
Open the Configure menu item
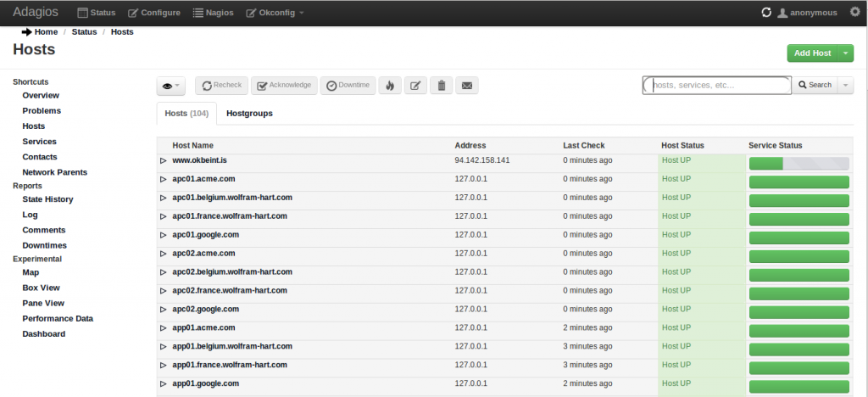[154, 13]
